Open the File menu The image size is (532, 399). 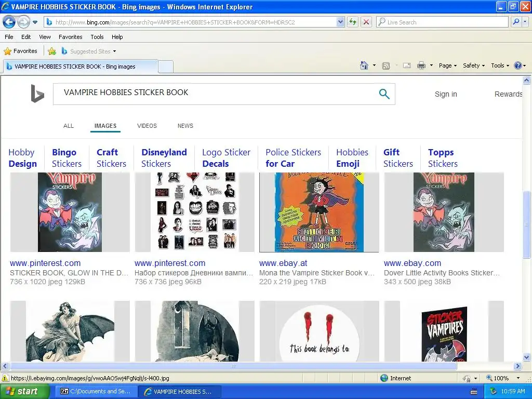[x=9, y=37]
